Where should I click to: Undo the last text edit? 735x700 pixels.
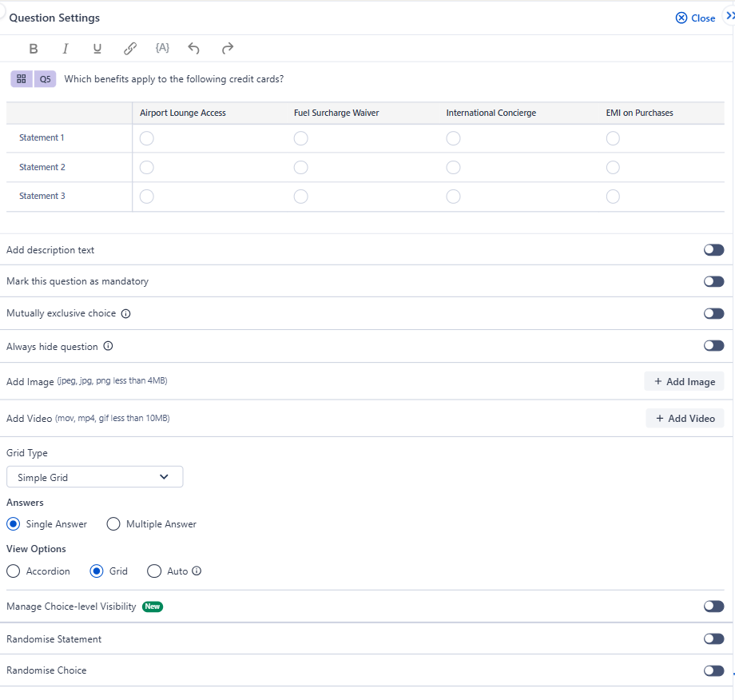[x=193, y=49]
